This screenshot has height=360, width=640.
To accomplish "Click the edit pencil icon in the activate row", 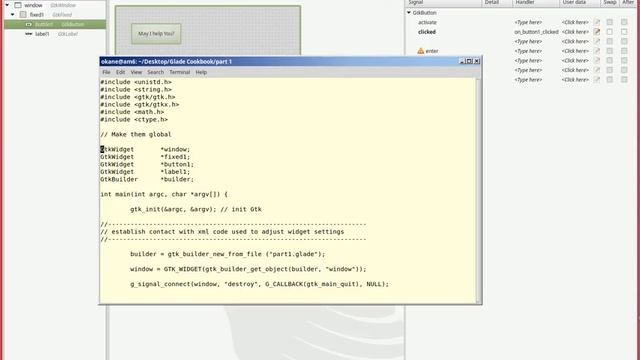I will [x=597, y=22].
